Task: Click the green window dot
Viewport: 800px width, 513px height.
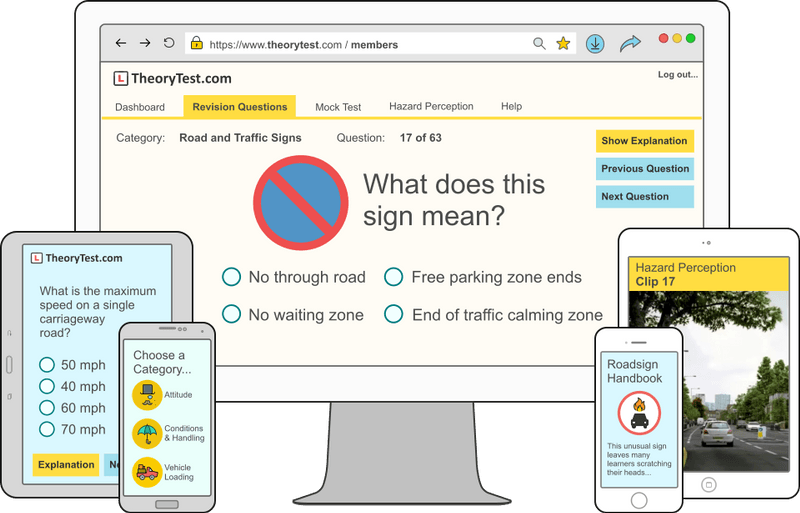Action: (691, 38)
